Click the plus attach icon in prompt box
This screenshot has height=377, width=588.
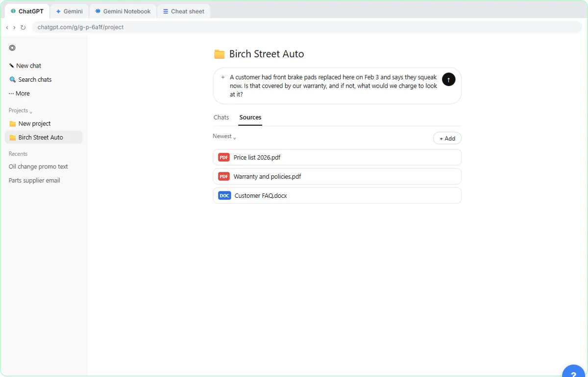click(x=223, y=77)
